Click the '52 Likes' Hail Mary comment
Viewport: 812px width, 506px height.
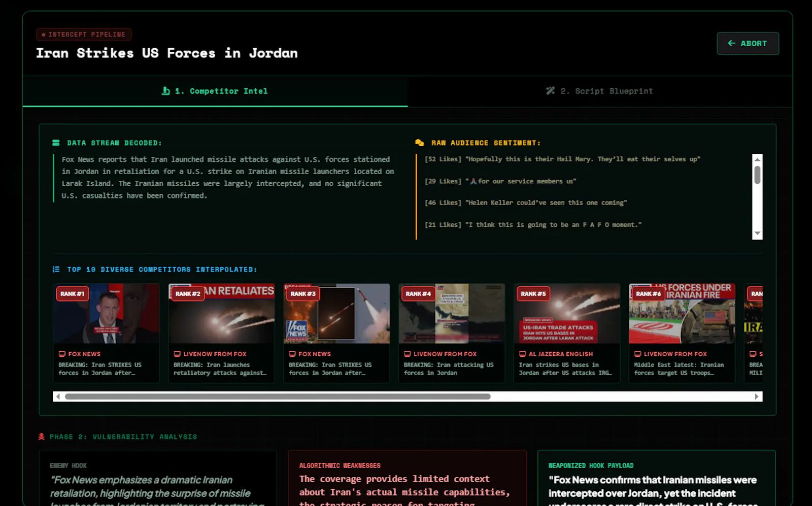562,159
